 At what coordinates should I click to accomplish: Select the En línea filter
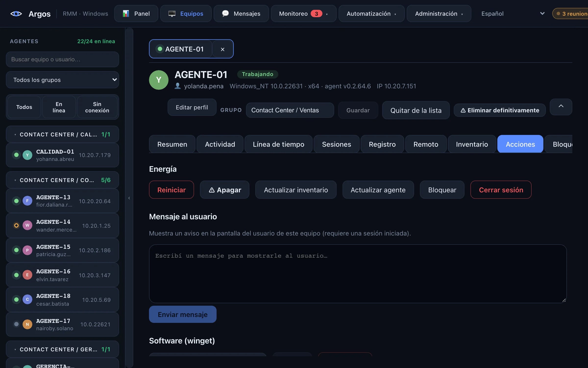pyautogui.click(x=59, y=107)
